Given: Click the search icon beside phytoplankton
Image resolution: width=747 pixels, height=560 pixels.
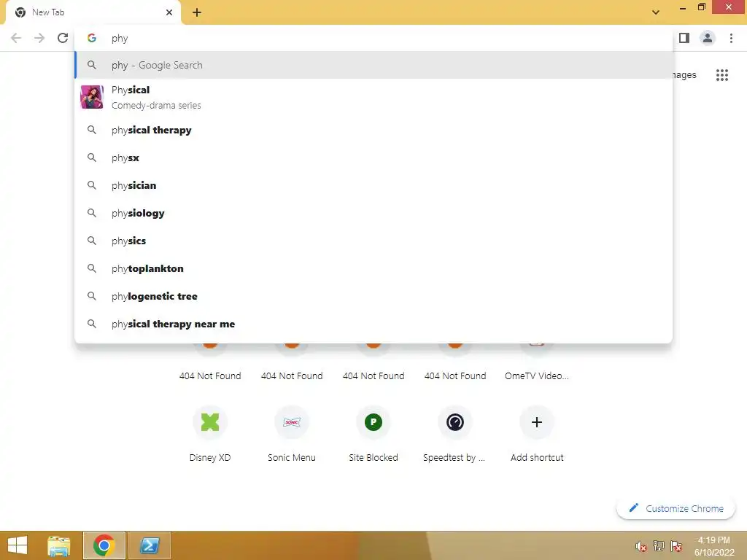Looking at the screenshot, I should (92, 268).
